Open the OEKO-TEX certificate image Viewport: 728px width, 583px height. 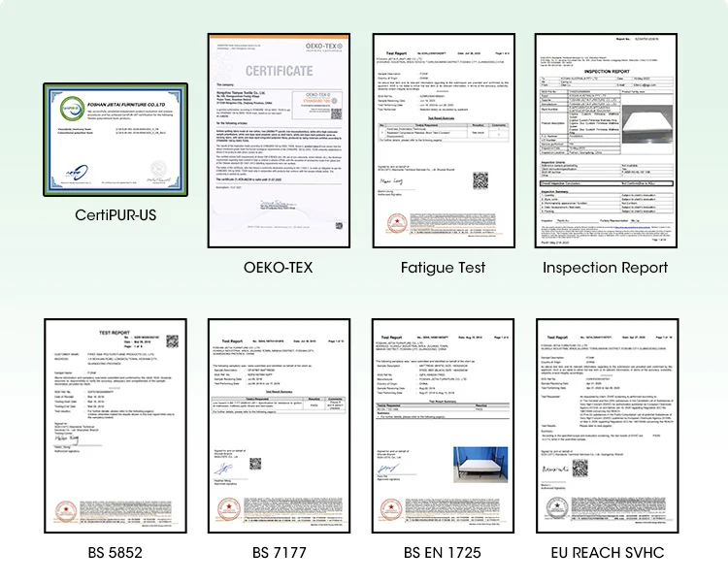[x=279, y=141]
